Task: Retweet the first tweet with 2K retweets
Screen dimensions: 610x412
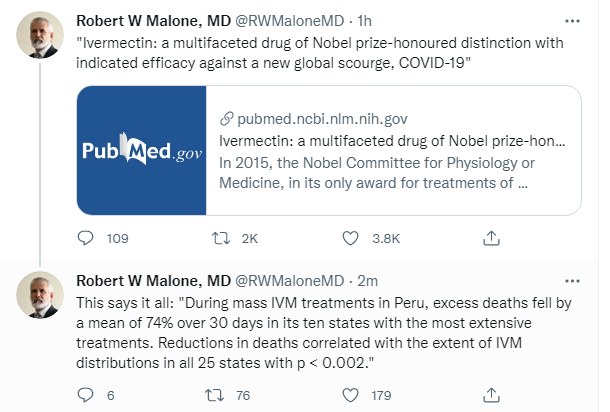Action: (221, 238)
